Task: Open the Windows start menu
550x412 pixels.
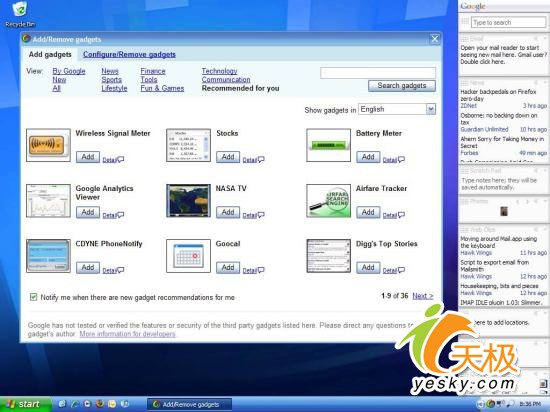Action: [25, 404]
